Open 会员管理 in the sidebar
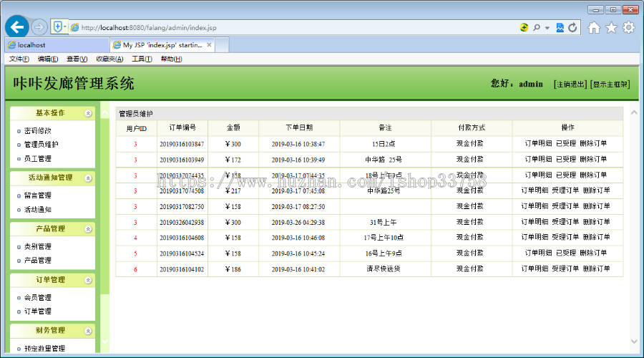The height and width of the screenshot is (358, 644). coord(37,298)
